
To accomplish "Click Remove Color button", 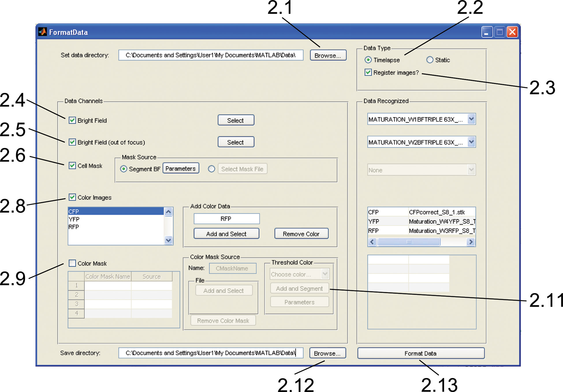I will [x=301, y=234].
